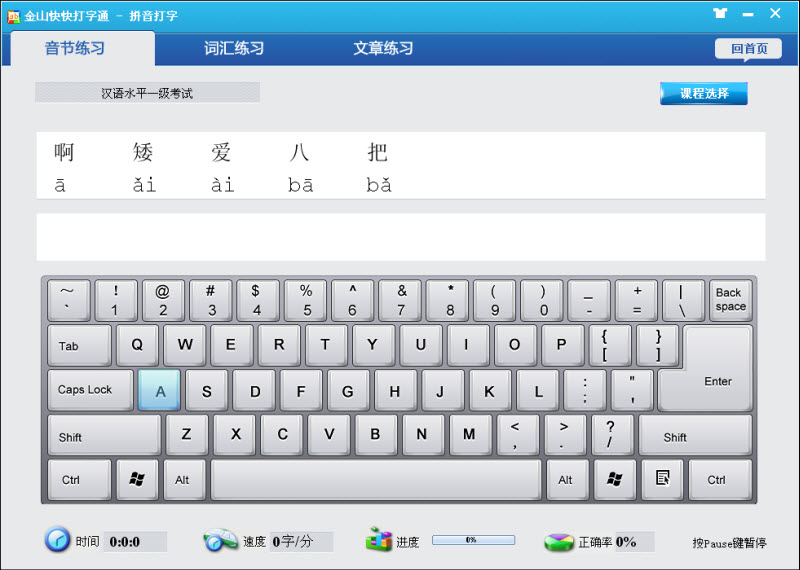The width and height of the screenshot is (800, 570).
Task: Click the speed mouse icon beside 速度
Action: tap(220, 540)
